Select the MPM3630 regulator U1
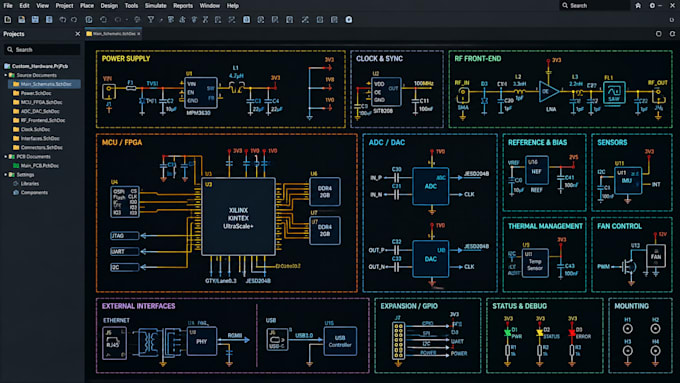680x383 pixels. 200,93
